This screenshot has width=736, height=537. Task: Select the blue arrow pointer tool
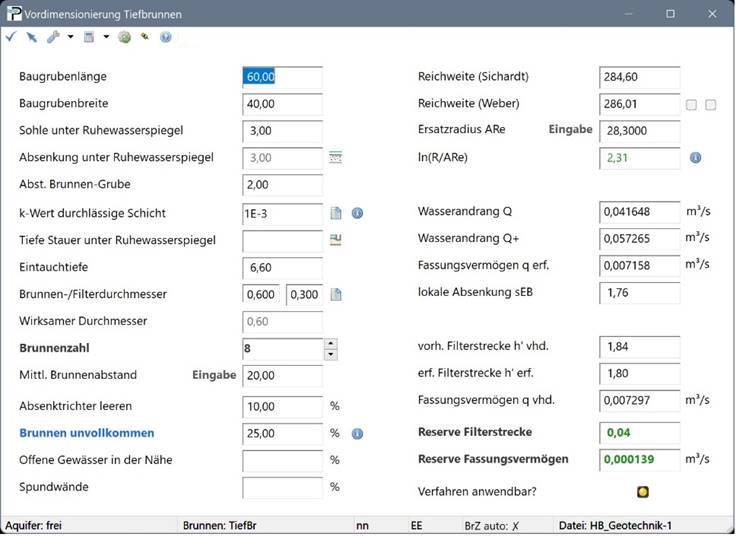(31, 37)
